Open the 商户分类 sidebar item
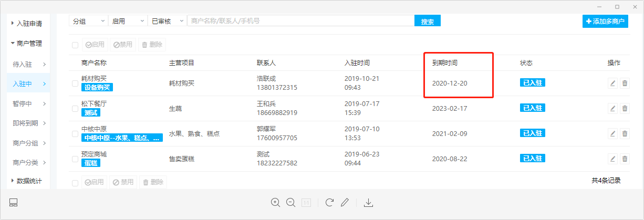644x220 pixels. pyautogui.click(x=29, y=163)
